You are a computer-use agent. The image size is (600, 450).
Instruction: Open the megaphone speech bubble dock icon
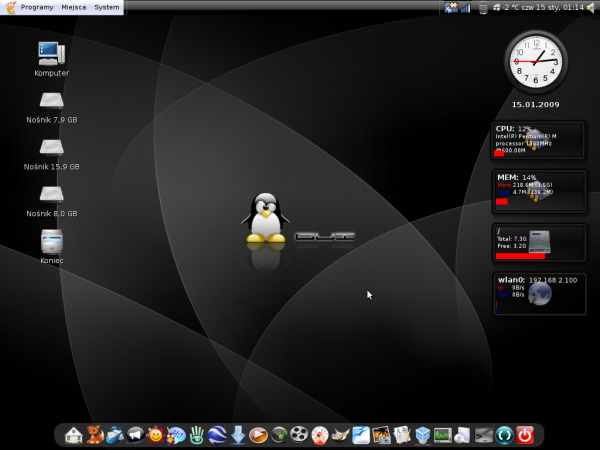point(135,435)
